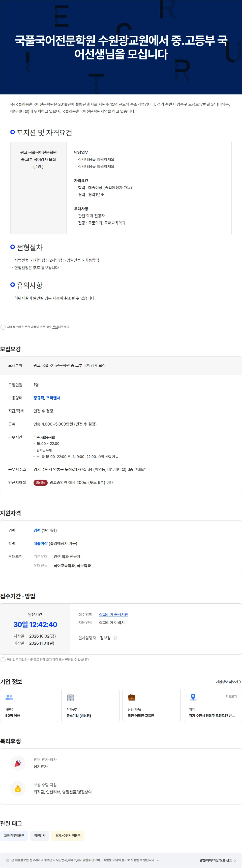Image resolution: width=242 pixels, height=868 pixels.
Task: Click the 기업구분 building icon
Action: (71, 697)
